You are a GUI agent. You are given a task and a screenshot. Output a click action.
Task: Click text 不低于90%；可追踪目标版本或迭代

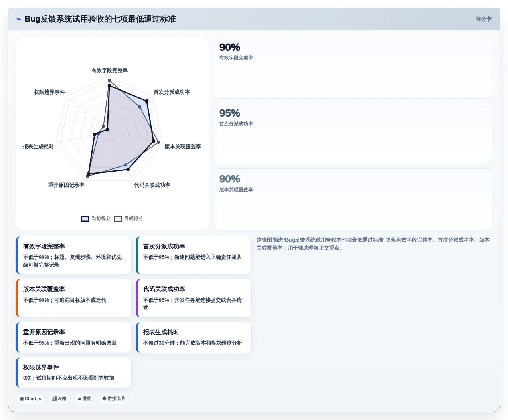coord(65,300)
